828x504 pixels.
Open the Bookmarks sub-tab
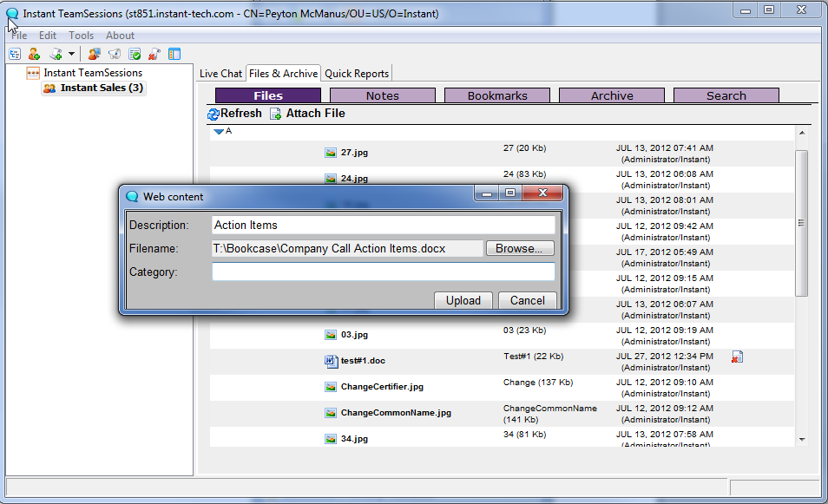pos(497,95)
